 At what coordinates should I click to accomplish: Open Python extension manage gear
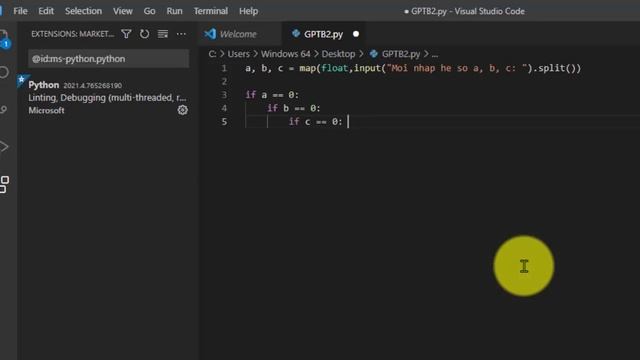[x=182, y=110]
